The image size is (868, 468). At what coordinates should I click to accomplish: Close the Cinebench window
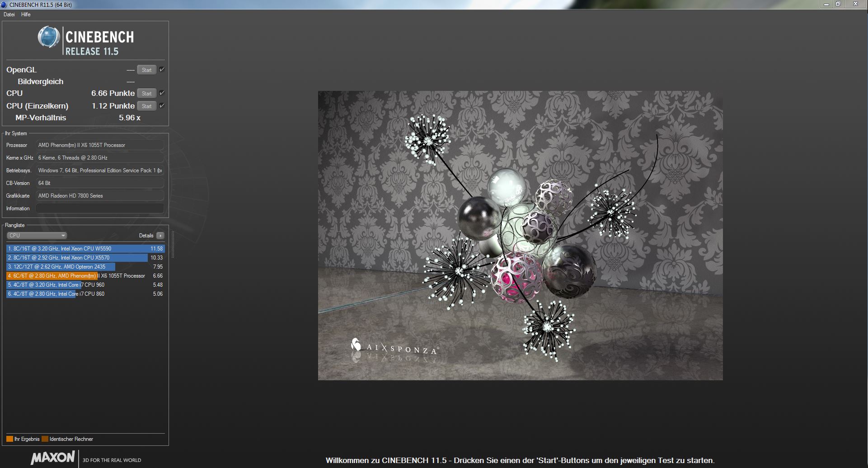point(855,4)
